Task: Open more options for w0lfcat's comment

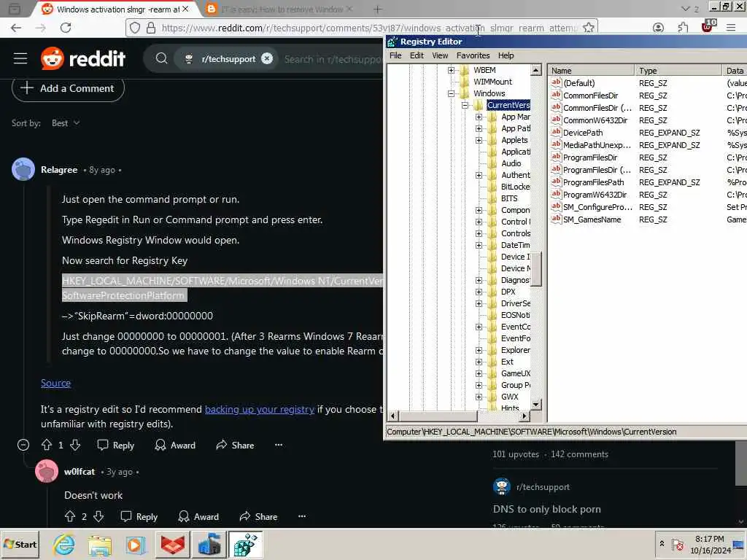Action: point(302,516)
